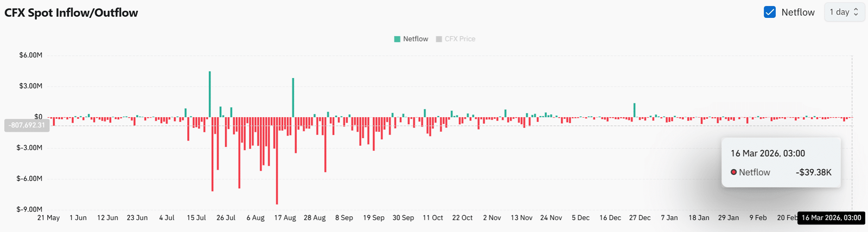Click the green Netflow legend swatch
The image size is (868, 232).
click(x=397, y=39)
